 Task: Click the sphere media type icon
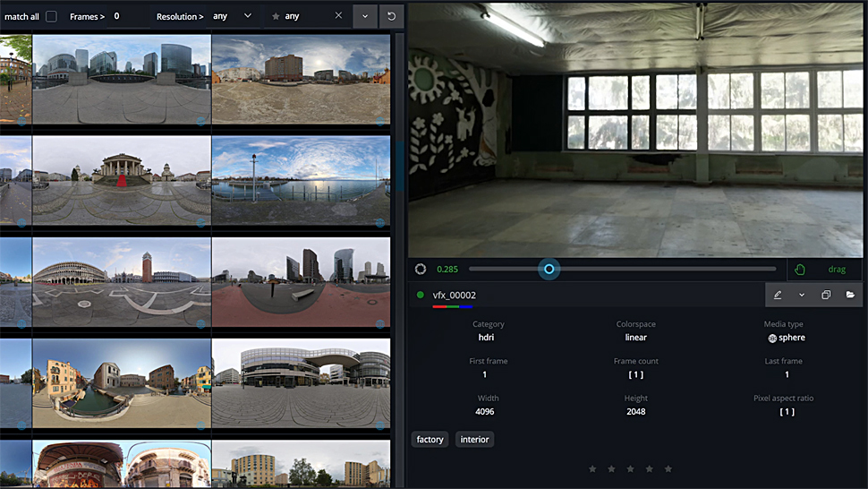(772, 339)
